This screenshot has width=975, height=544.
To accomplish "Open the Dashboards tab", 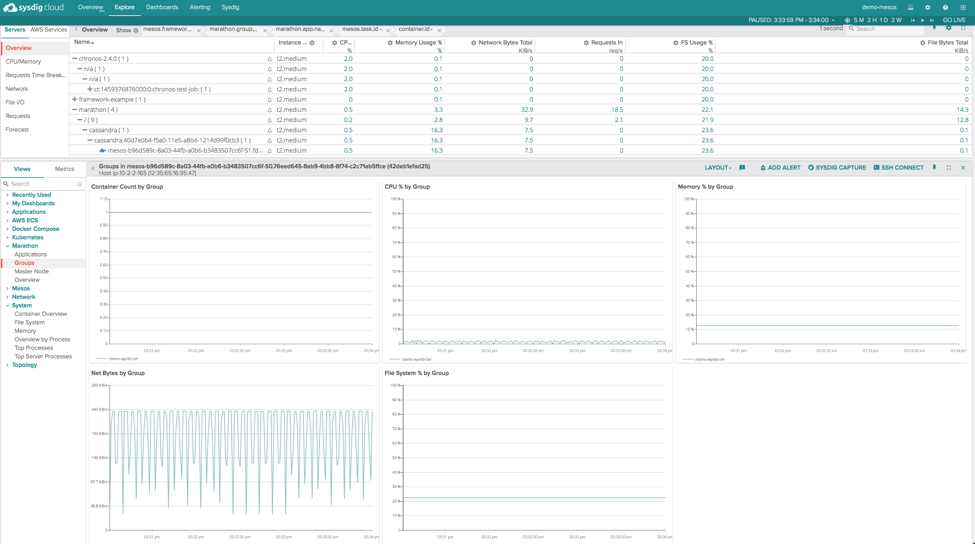I will coord(162,7).
